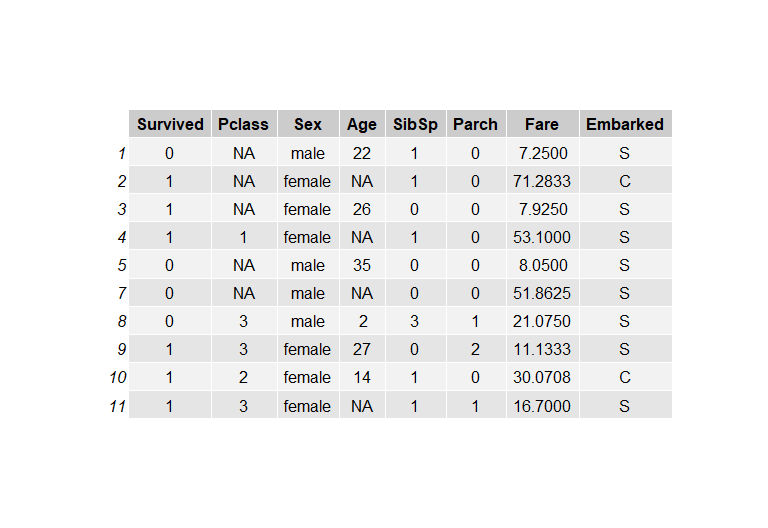The height and width of the screenshot is (528, 768).
Task: Click the fare cell 51.8625
Action: point(542,293)
